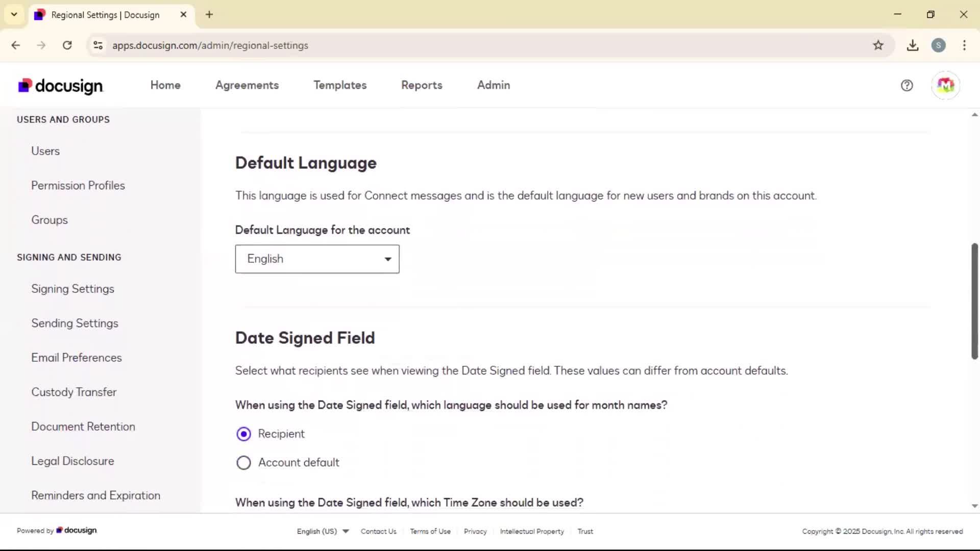Go to Home tab
This screenshot has height=551, width=980.
click(165, 85)
